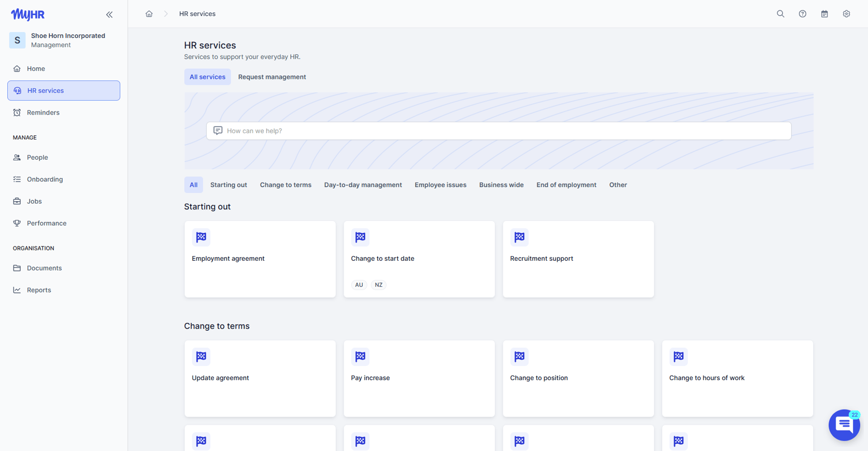Image resolution: width=868 pixels, height=451 pixels.
Task: Click the flag icon on Pay increase card
Action: tap(360, 357)
